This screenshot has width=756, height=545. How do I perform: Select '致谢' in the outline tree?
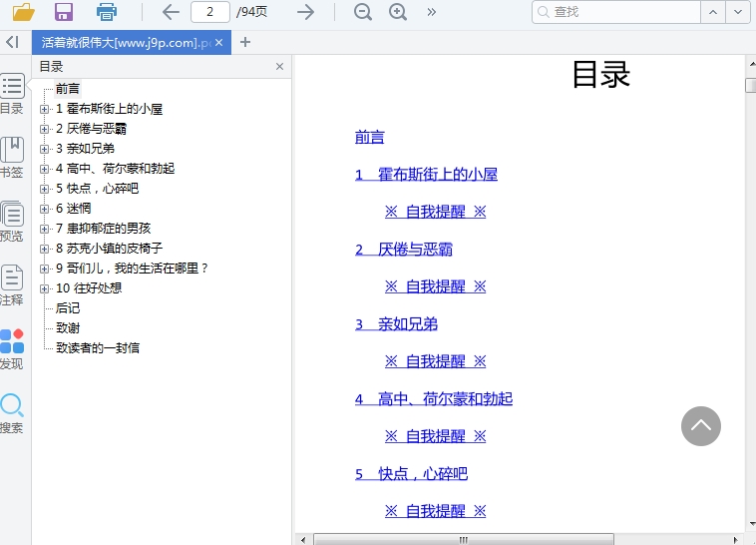[68, 328]
